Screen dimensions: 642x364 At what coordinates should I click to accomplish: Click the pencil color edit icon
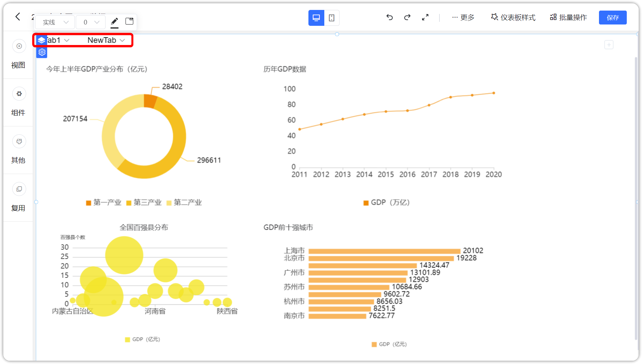(115, 22)
